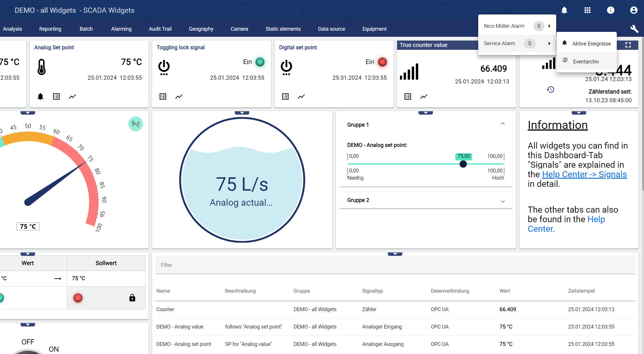Open the user account menu
The width and height of the screenshot is (644, 354).
(634, 10)
